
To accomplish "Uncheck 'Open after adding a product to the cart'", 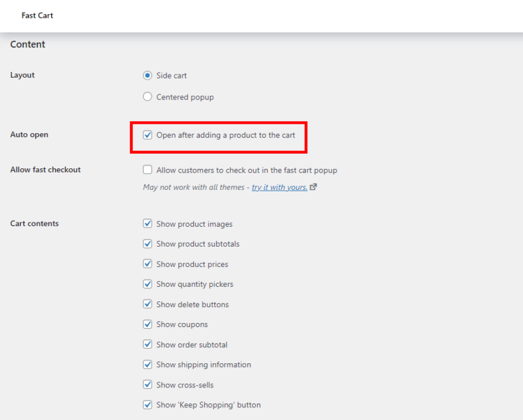I will (147, 134).
